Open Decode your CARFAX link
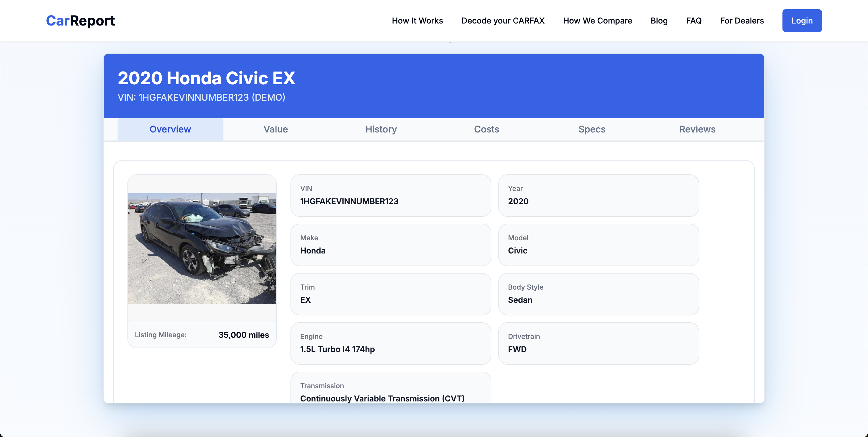 pos(503,21)
